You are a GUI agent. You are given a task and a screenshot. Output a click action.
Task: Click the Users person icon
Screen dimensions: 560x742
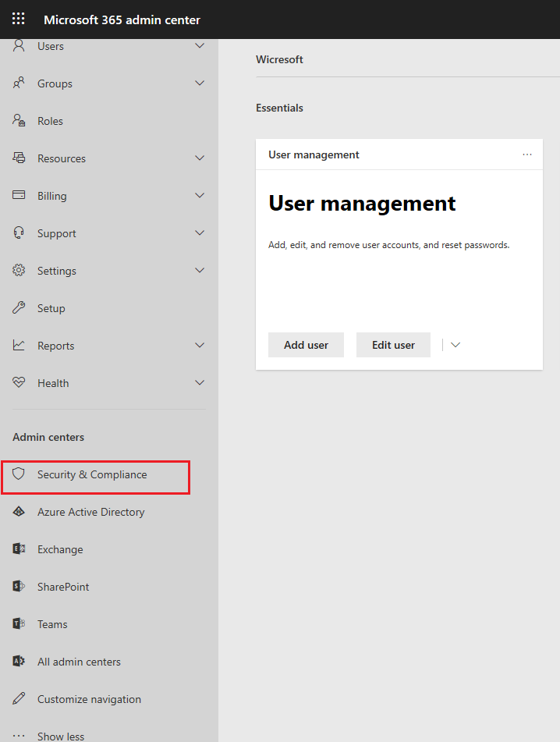19,45
